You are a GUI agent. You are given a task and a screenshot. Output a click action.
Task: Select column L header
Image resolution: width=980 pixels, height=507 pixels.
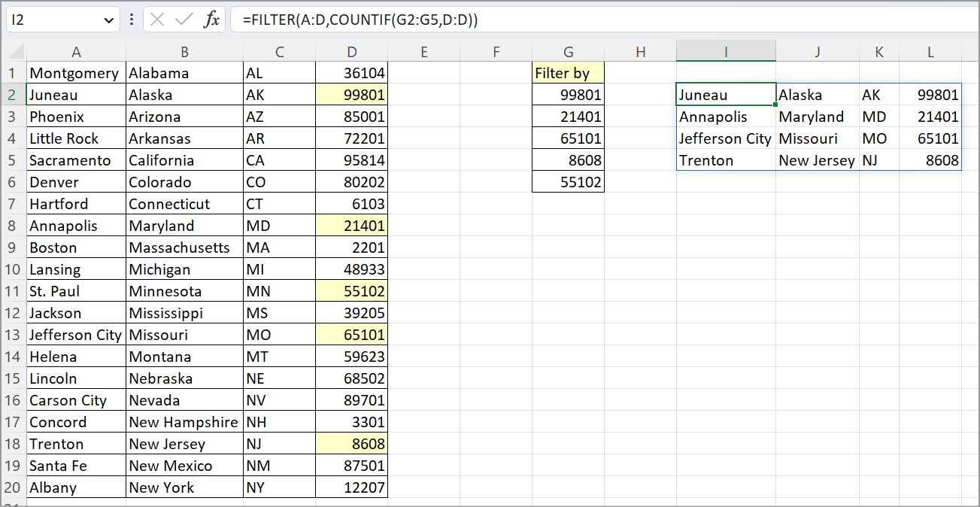point(930,50)
